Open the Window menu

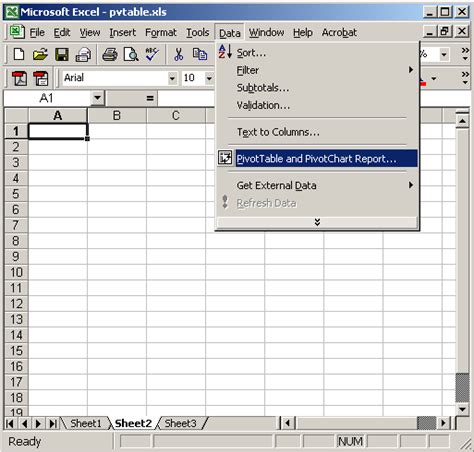click(x=266, y=32)
